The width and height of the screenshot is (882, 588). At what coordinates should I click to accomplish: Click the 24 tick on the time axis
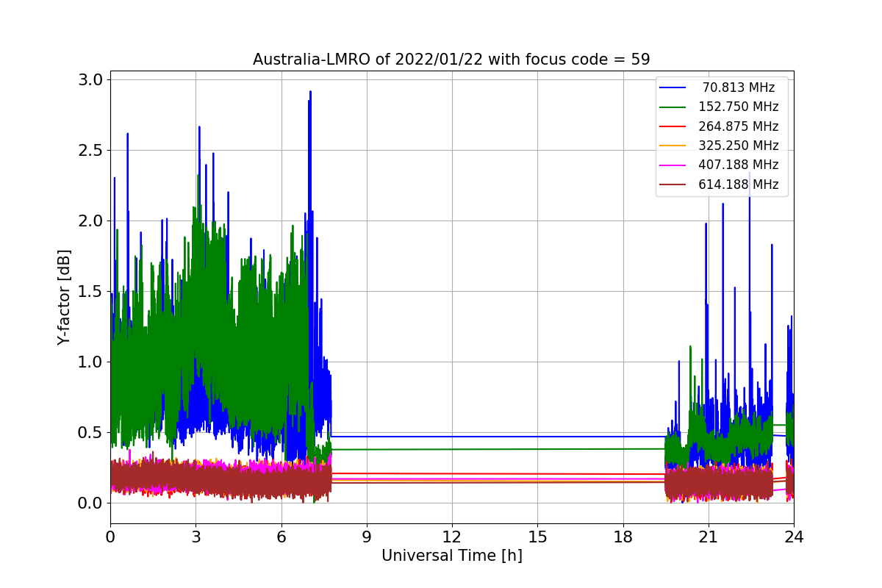(x=794, y=537)
